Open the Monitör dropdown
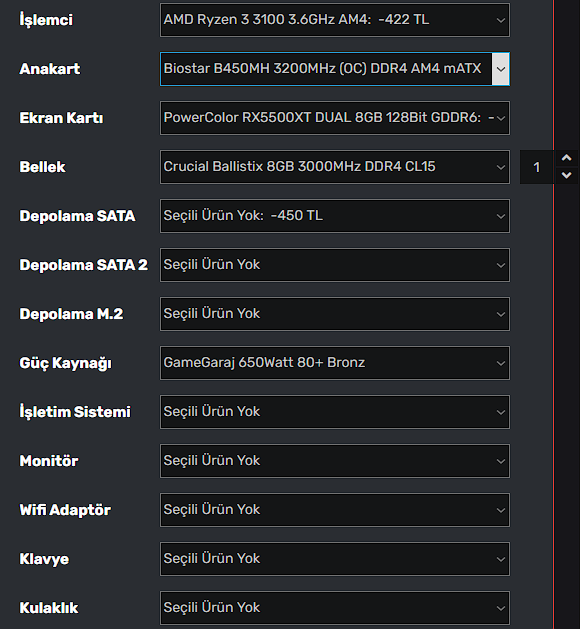Screen dimensions: 580x629 tap(335, 461)
